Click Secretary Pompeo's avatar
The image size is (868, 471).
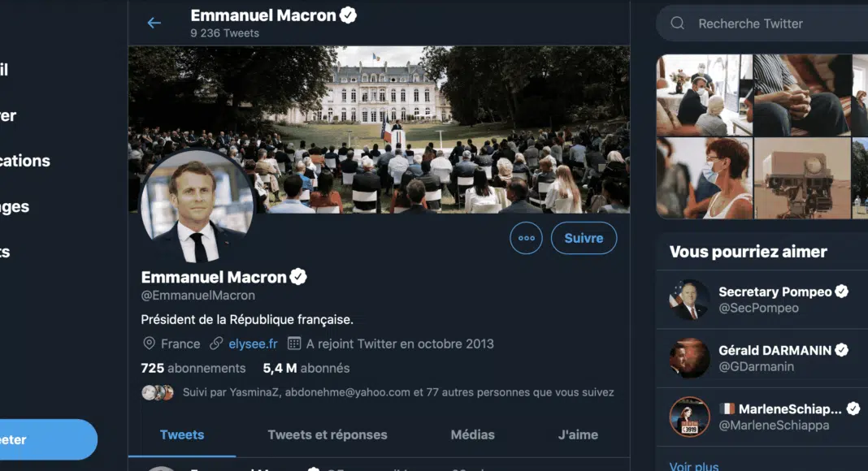click(689, 300)
